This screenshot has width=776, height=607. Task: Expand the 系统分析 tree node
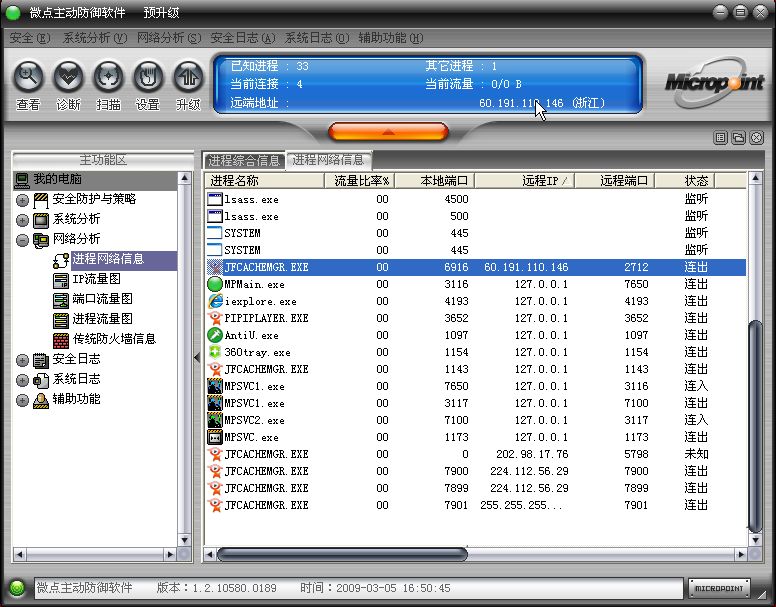[x=22, y=220]
